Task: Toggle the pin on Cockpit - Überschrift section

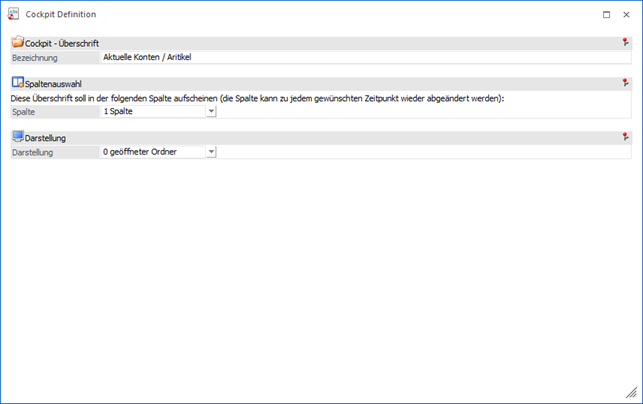Action: [x=625, y=43]
